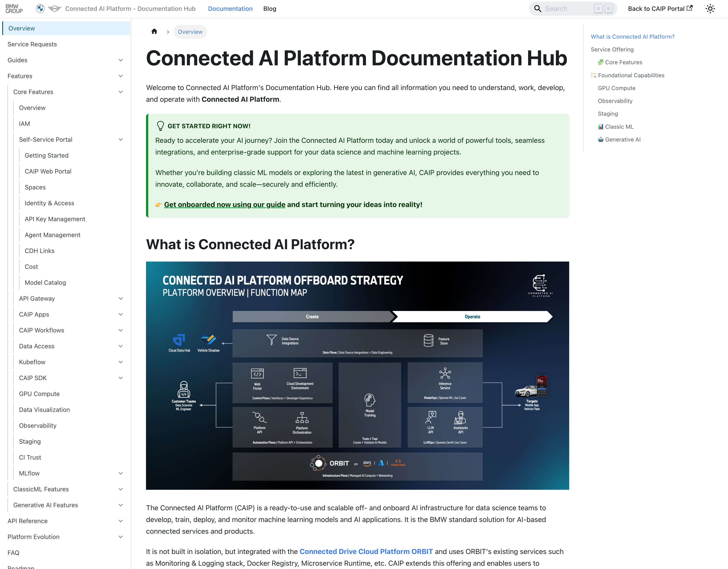
Task: Click the home breadcrumb icon
Action: tap(154, 32)
